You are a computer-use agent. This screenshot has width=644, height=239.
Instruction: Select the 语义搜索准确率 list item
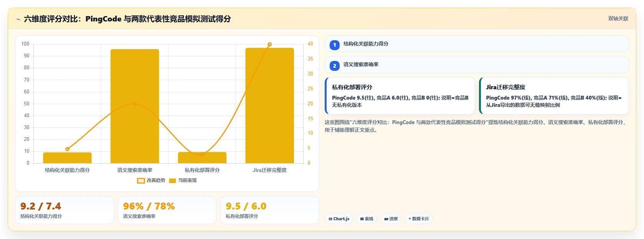tap(477, 64)
